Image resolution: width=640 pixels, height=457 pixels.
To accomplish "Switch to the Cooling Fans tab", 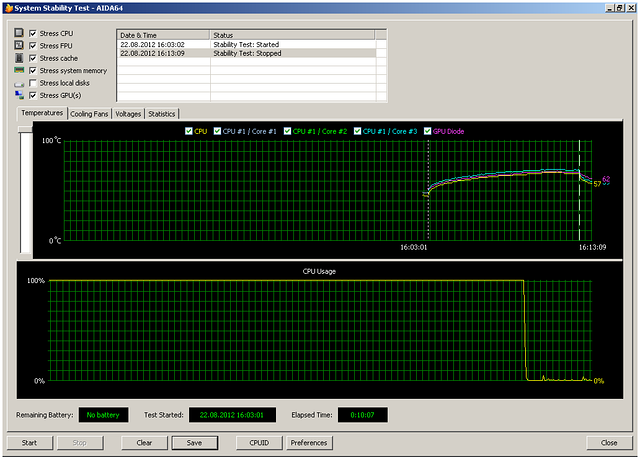I will click(x=89, y=114).
